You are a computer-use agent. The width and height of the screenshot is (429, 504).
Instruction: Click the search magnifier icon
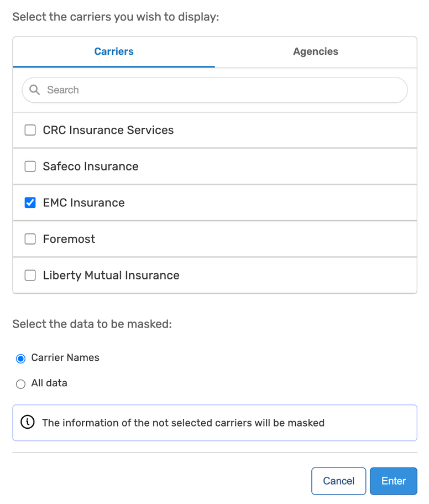(34, 90)
